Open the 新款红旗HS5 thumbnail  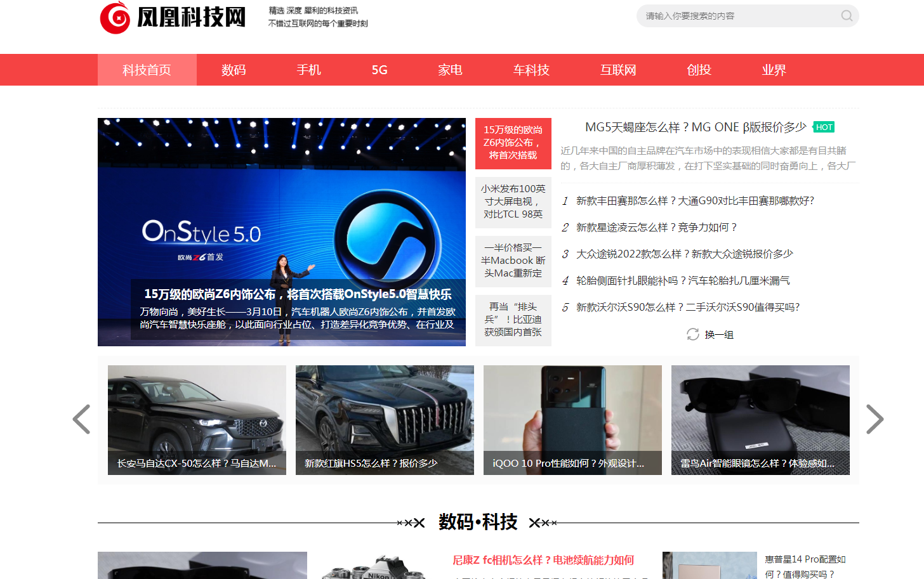pyautogui.click(x=385, y=420)
